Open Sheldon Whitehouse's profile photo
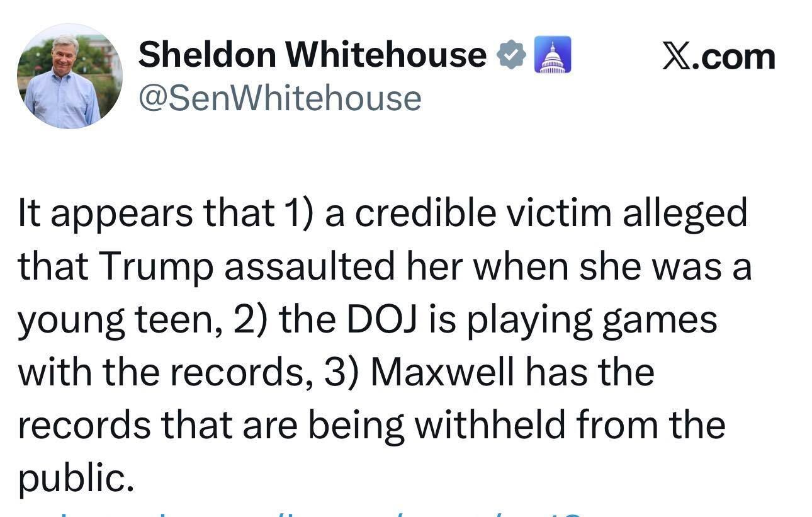812x517 pixels. (69, 76)
